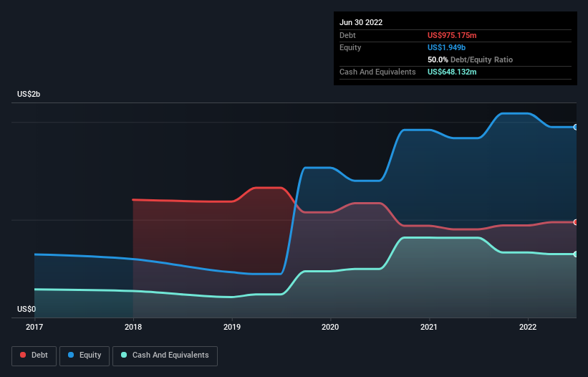Click the US$2b y-axis label
The image size is (588, 377).
coord(29,94)
